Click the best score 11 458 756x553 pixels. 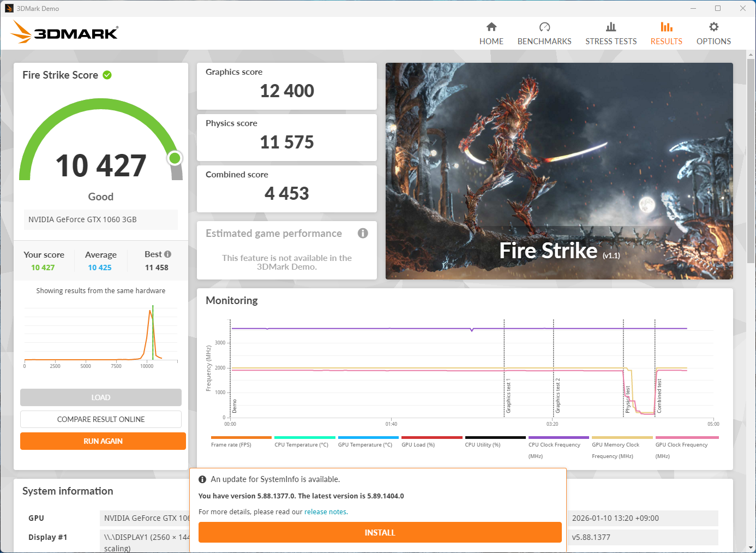point(157,267)
